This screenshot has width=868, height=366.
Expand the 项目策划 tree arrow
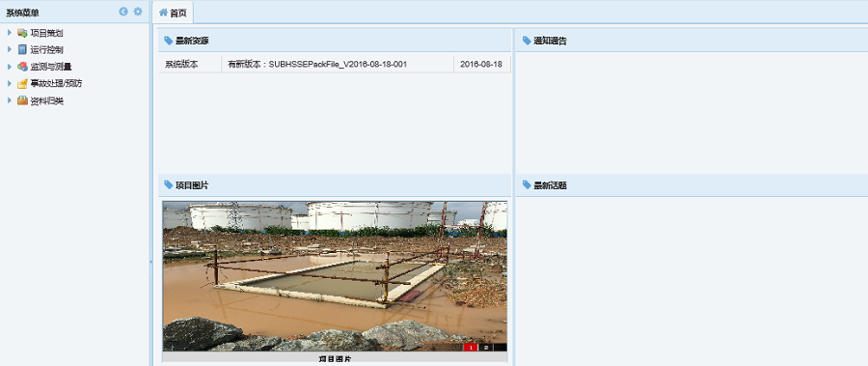click(x=10, y=33)
